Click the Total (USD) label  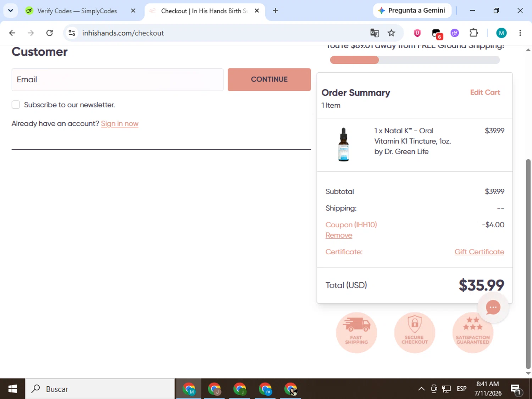[346, 285]
